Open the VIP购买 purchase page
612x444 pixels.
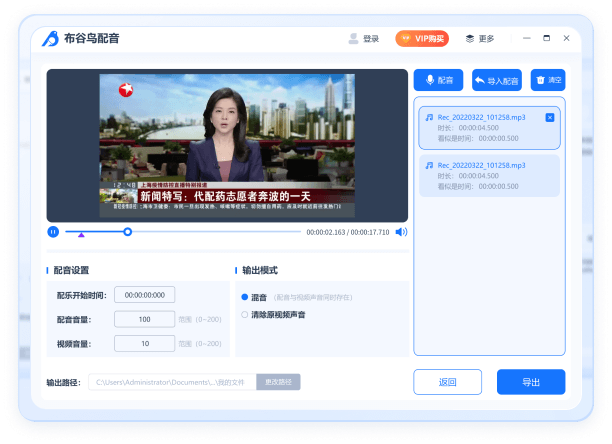pyautogui.click(x=421, y=39)
